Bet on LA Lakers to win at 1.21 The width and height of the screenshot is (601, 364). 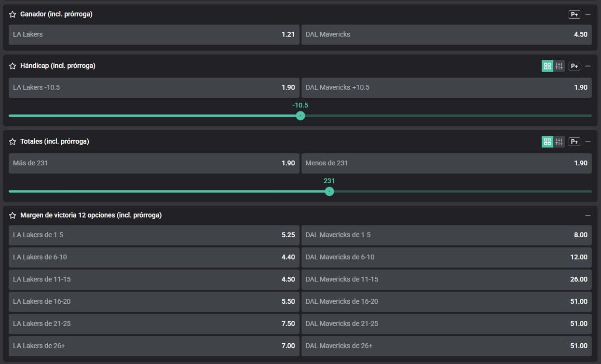154,35
